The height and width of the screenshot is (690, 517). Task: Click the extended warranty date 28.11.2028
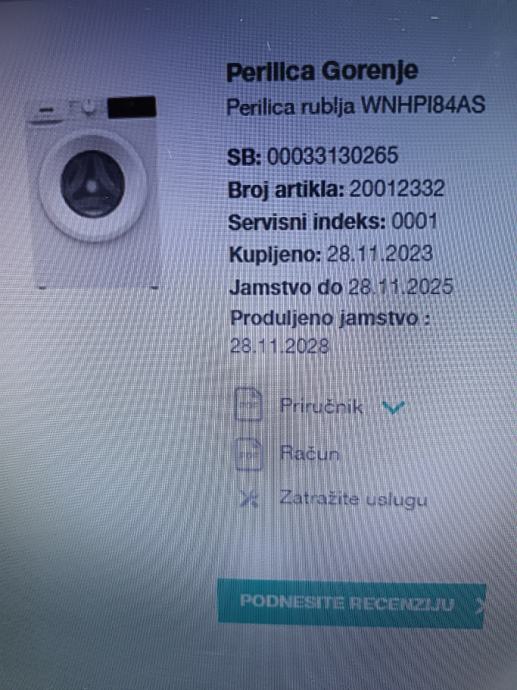click(279, 346)
